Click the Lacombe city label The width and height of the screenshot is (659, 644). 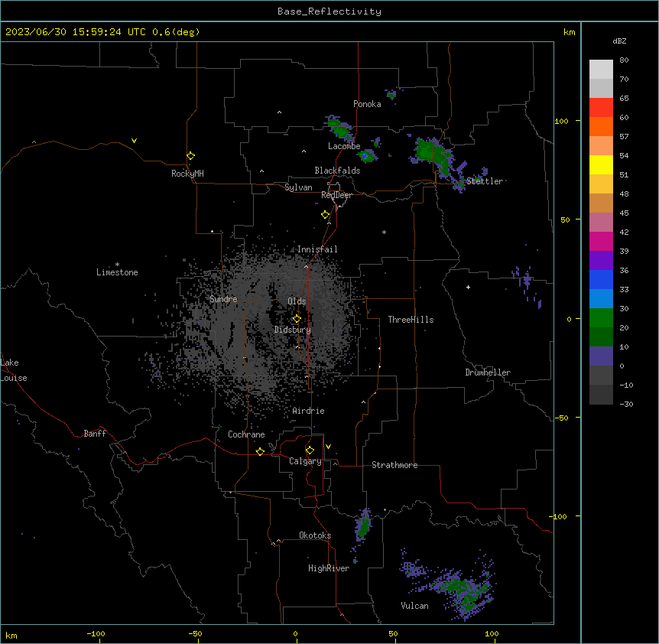click(x=344, y=146)
